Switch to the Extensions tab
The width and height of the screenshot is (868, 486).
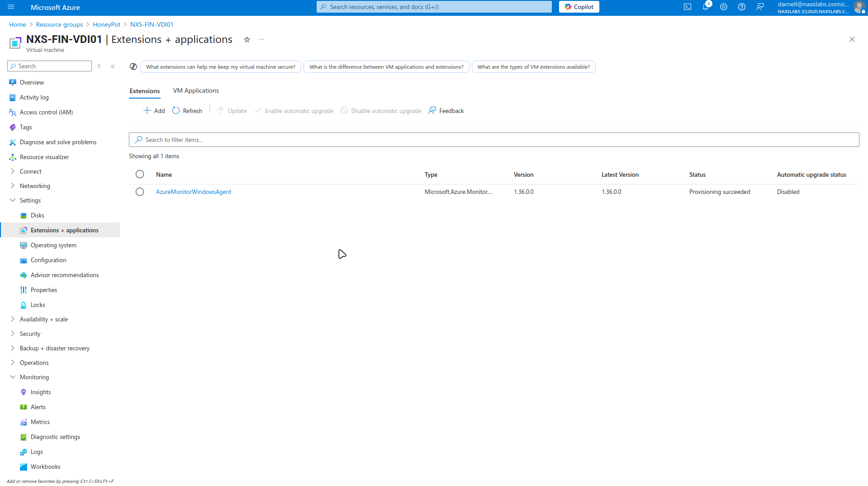point(145,91)
